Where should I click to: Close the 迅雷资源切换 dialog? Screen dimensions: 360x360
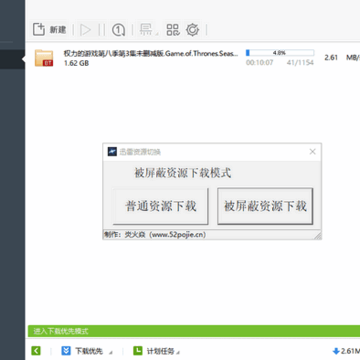pyautogui.click(x=312, y=152)
